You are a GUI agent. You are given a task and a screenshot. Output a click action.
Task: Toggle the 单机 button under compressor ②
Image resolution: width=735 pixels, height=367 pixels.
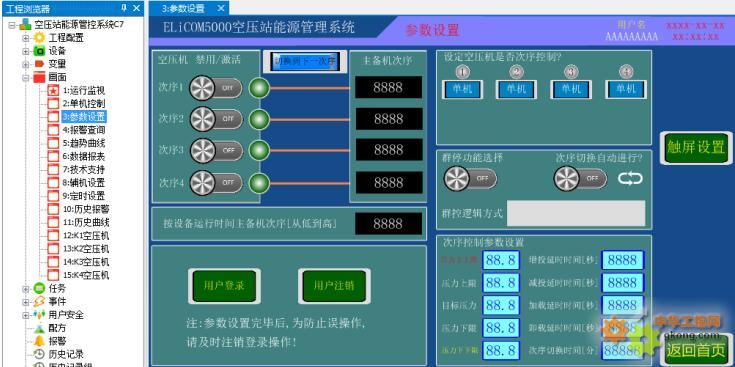pos(516,89)
